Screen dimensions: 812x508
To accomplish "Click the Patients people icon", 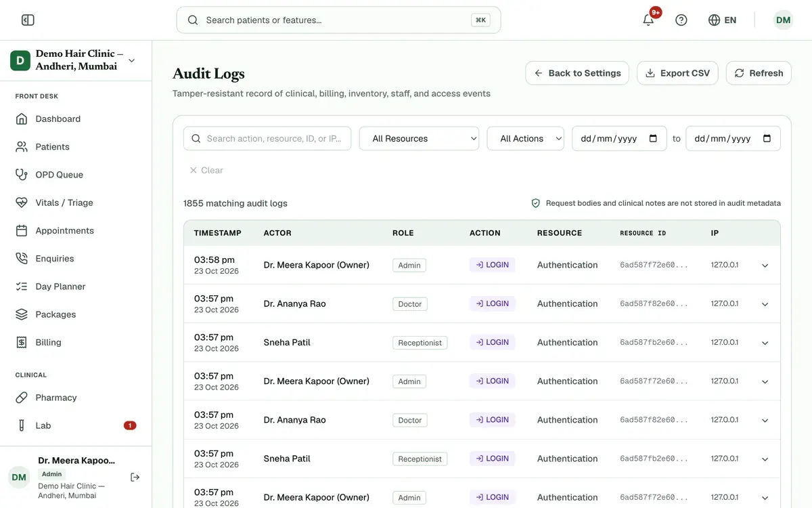I will point(22,147).
